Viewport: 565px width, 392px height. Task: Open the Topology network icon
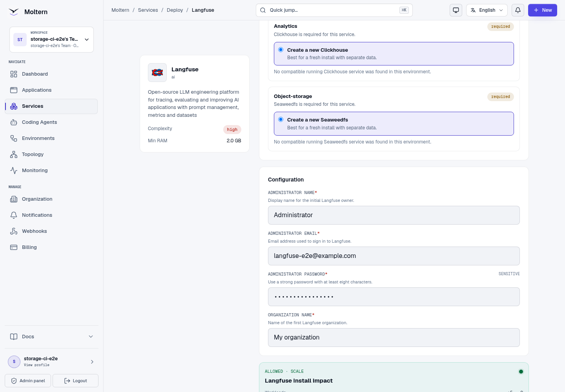coord(14,154)
